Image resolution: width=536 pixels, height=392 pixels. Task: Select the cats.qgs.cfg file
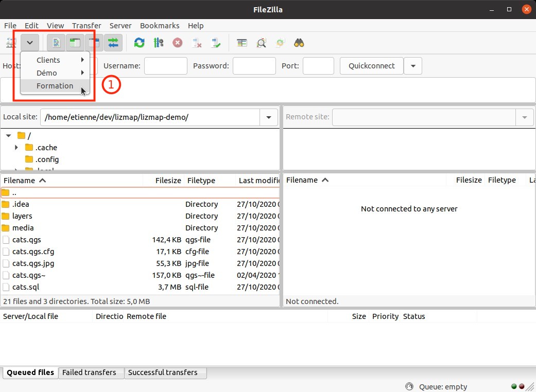[x=140, y=252]
